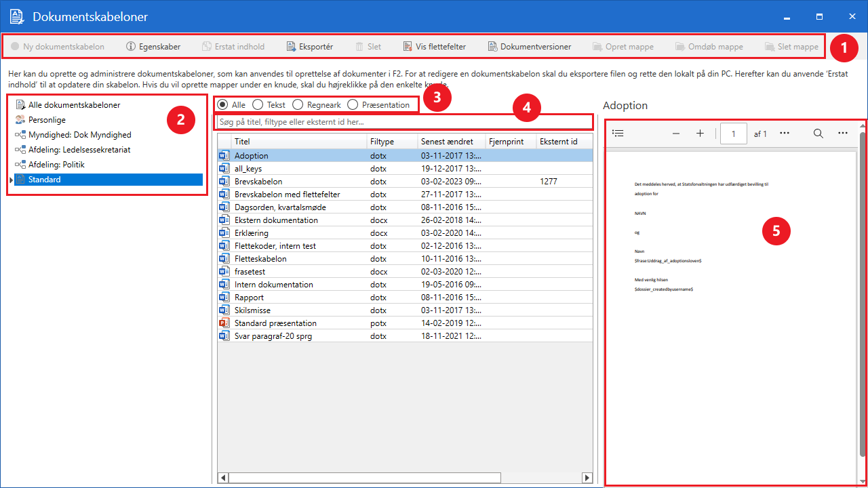
Task: Expand the Standard tree node arrow
Action: pyautogui.click(x=11, y=180)
